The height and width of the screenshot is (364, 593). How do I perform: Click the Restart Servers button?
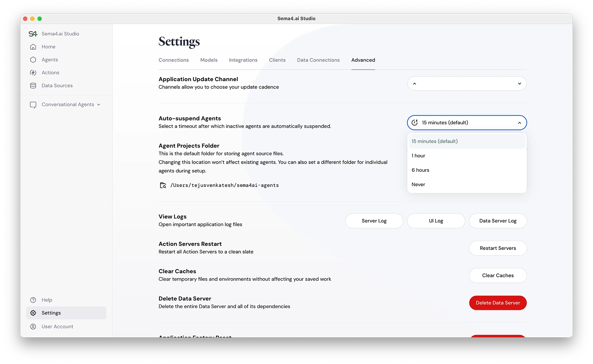coord(498,248)
